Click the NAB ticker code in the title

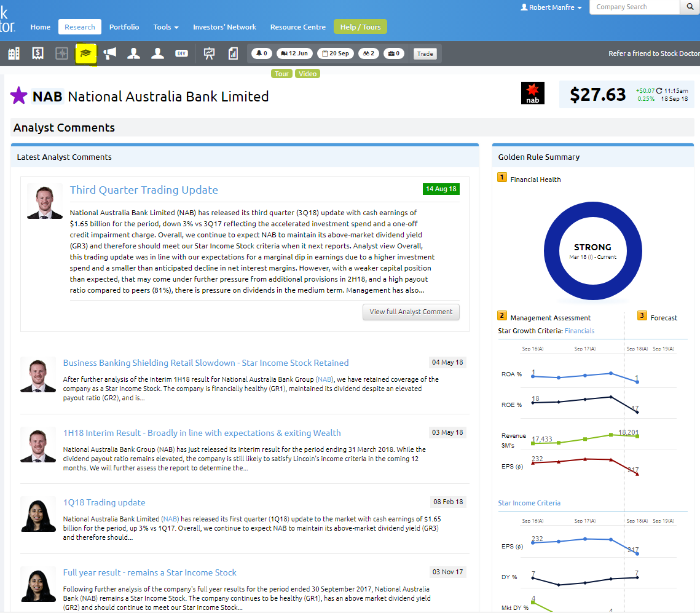[47, 97]
